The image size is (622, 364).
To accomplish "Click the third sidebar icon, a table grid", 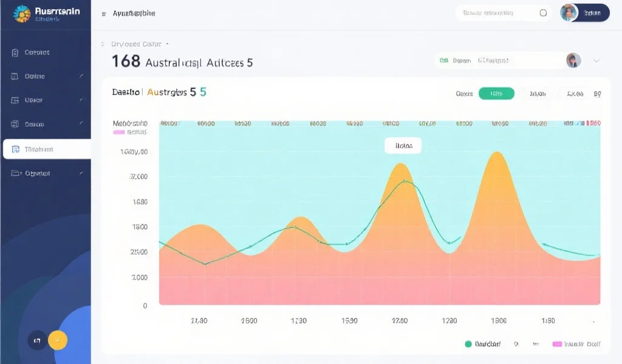I will (x=15, y=100).
